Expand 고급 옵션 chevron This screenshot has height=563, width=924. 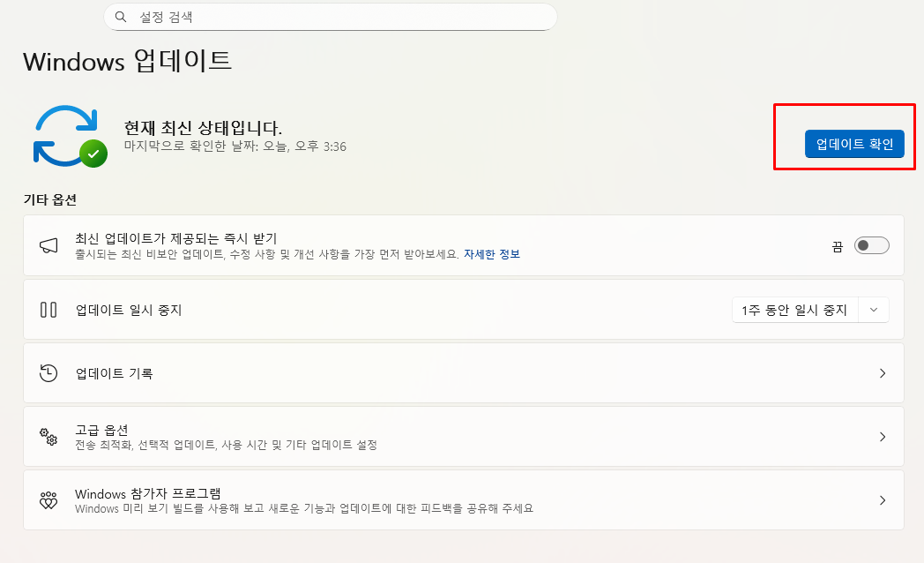(883, 437)
